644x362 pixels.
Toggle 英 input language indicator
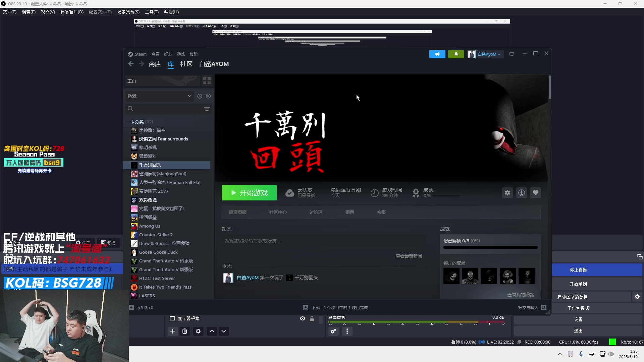point(592,354)
